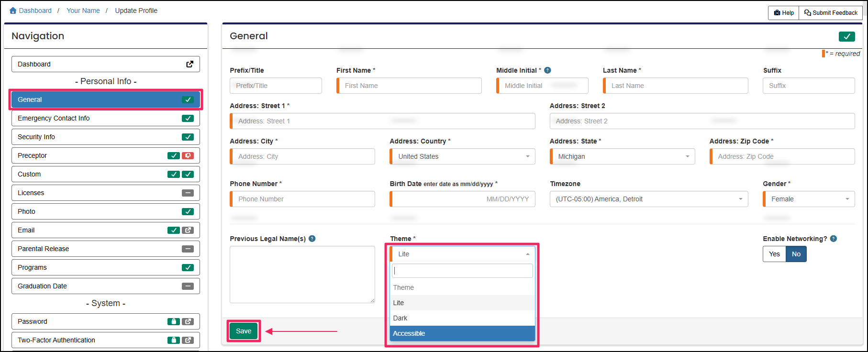The height and width of the screenshot is (352, 868).
Task: Click help icon beside Enable Networking
Action: tap(833, 239)
